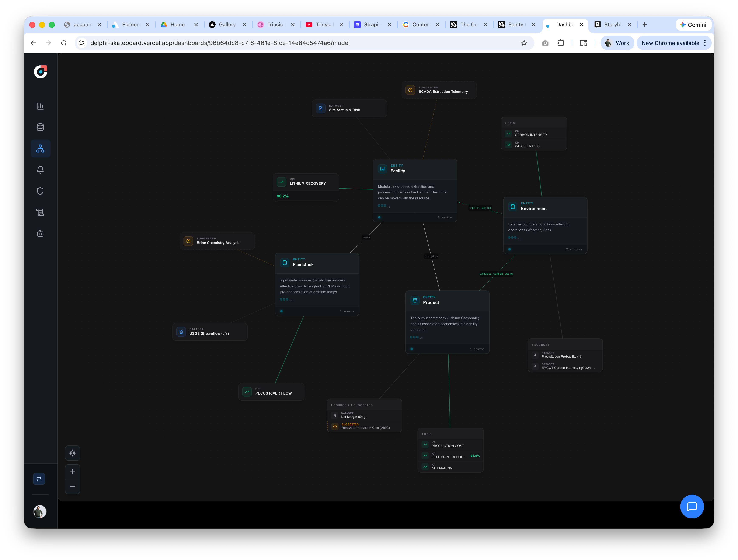
Task: Click the New Chrome available button
Action: coord(670,43)
